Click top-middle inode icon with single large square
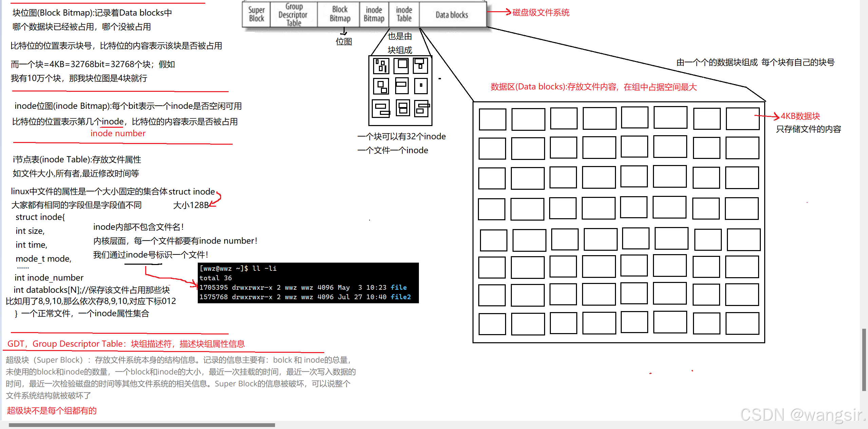The height and width of the screenshot is (429, 868). point(401,65)
